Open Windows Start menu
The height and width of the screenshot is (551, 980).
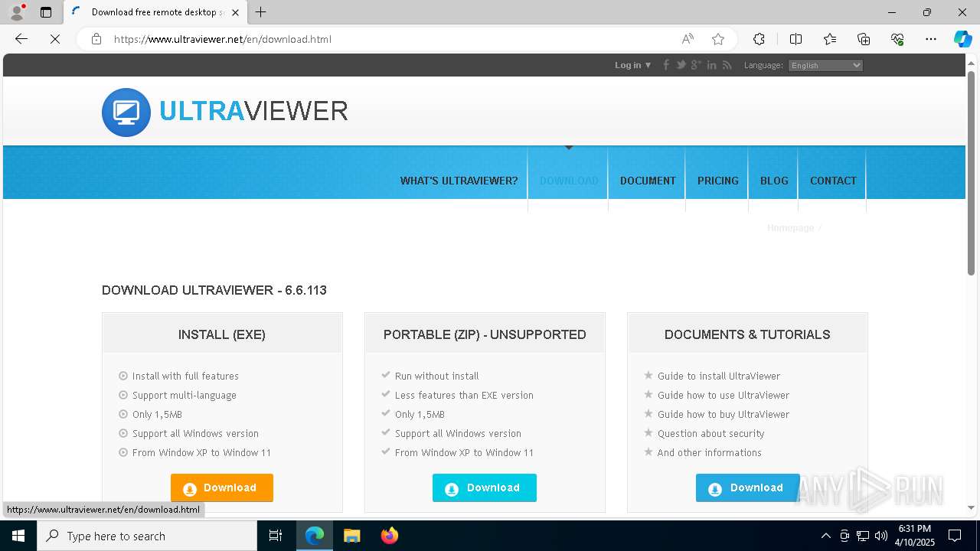(18, 536)
